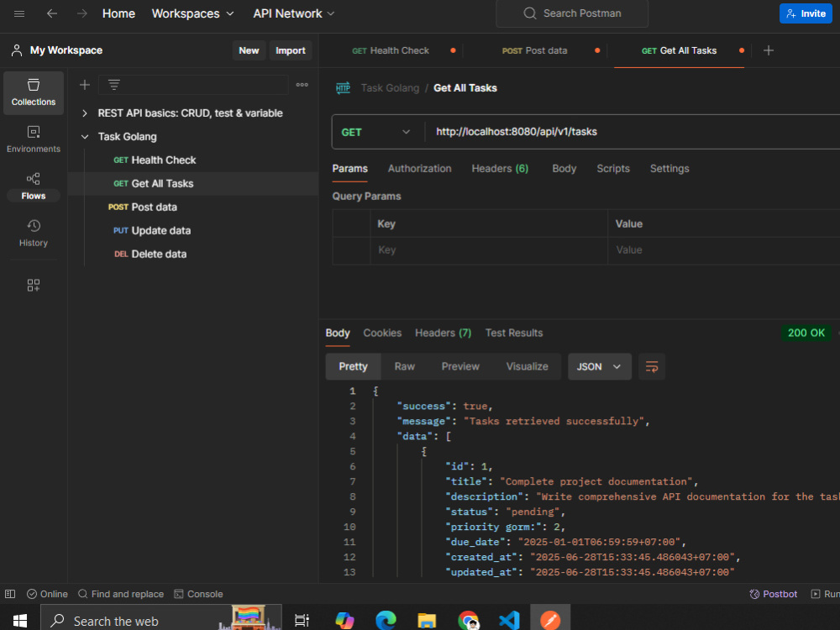Click the Home link
The height and width of the screenshot is (630, 840).
pyautogui.click(x=118, y=13)
